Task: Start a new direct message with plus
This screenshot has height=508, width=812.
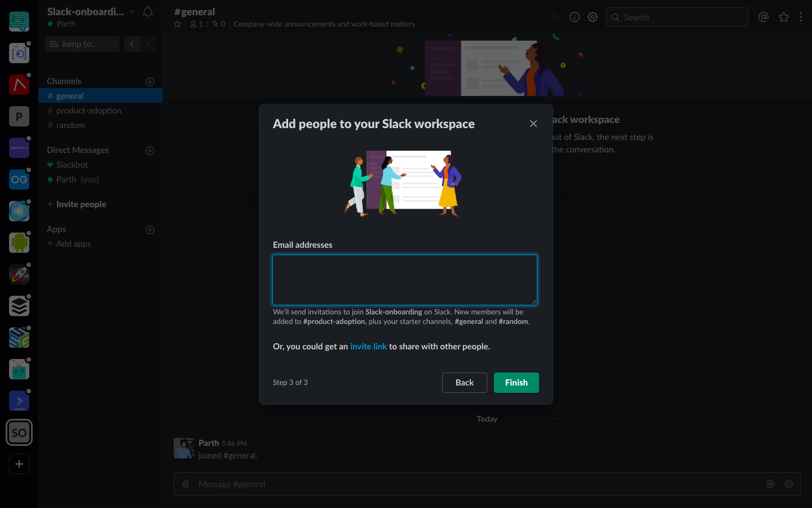Action: [x=150, y=150]
